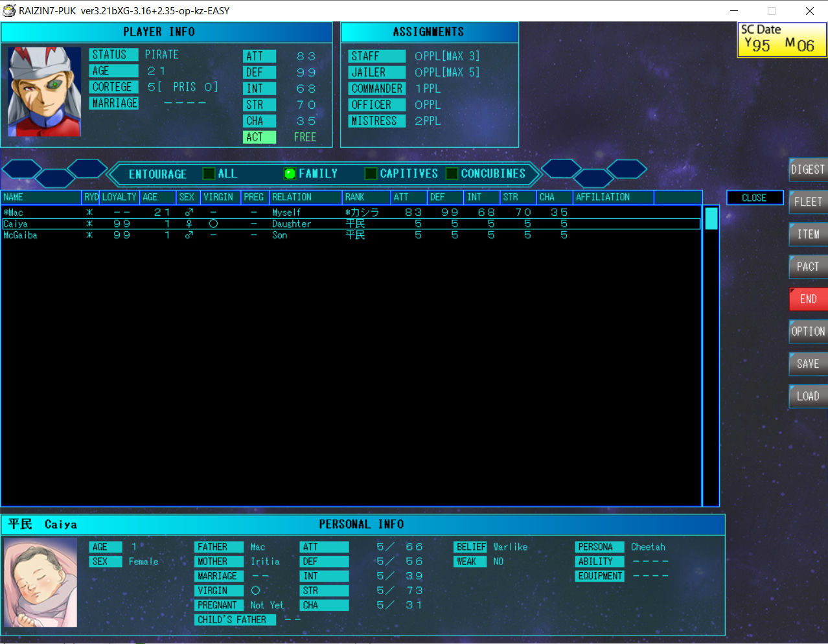Viewport: 828px width, 644px height.
Task: Close the entourage list panel
Action: click(754, 198)
